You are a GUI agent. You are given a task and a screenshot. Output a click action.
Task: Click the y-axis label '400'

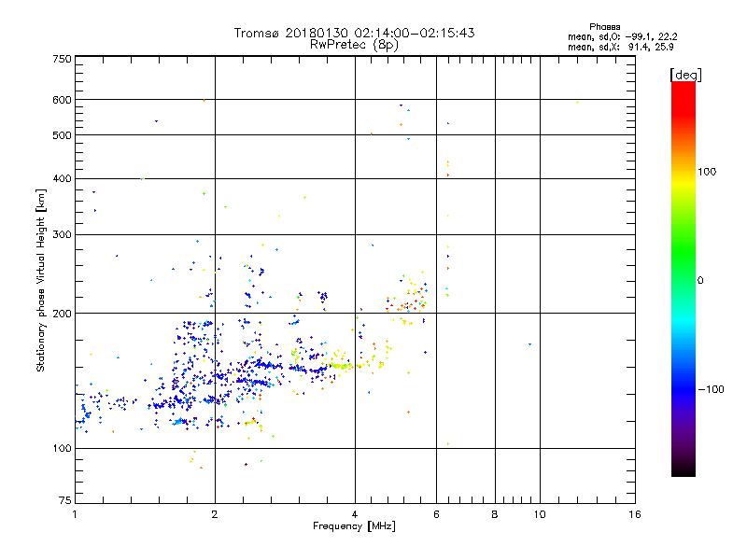coord(62,178)
